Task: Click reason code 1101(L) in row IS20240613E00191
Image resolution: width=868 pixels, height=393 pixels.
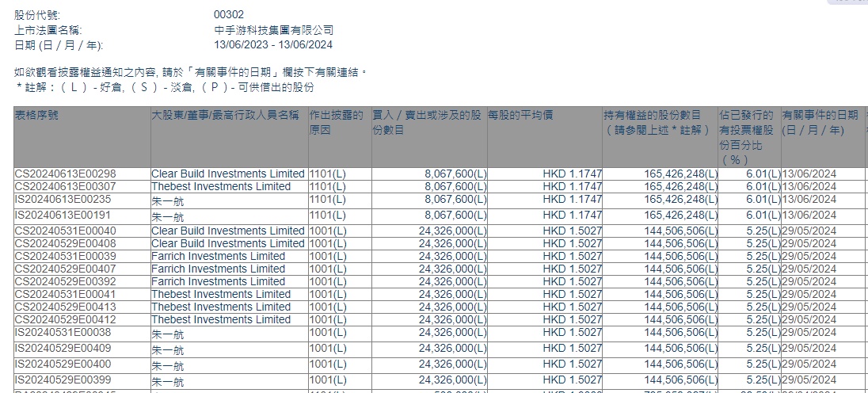Action: point(328,216)
